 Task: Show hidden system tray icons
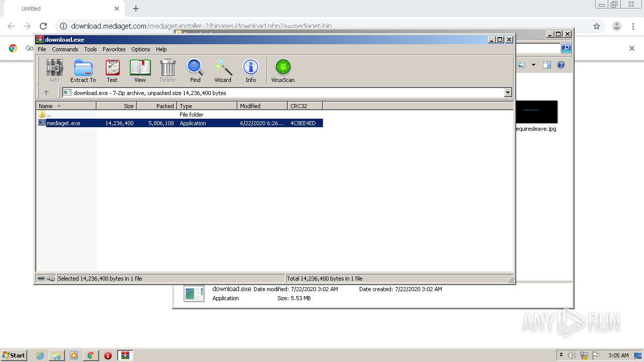(x=561, y=355)
